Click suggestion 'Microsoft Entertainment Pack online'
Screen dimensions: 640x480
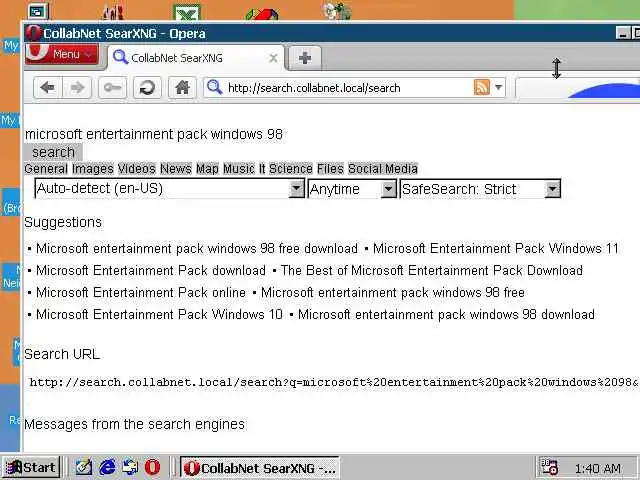tap(141, 292)
